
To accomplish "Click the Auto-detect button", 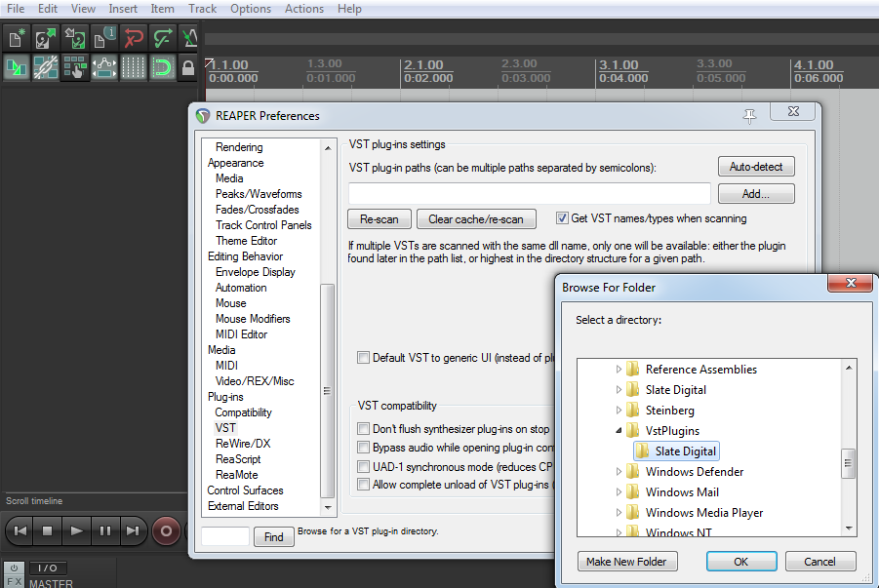I will click(x=756, y=167).
